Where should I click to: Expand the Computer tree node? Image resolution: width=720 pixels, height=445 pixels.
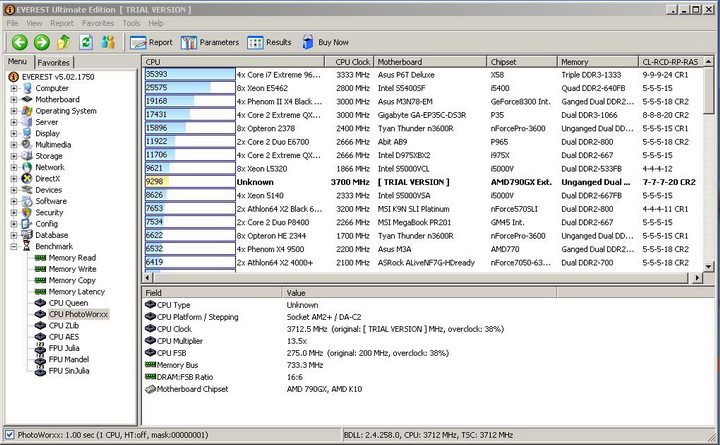pos(14,88)
